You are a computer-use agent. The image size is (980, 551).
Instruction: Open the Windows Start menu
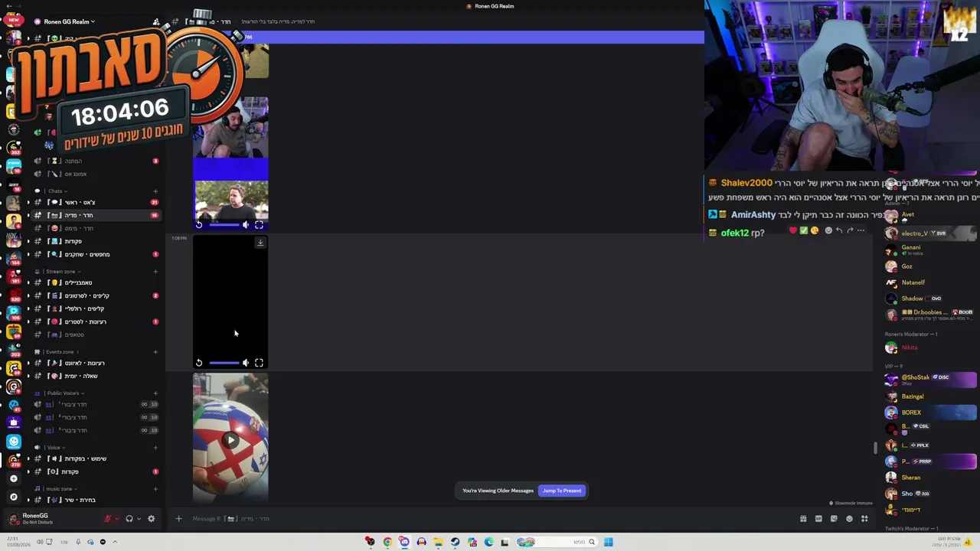coord(608,542)
